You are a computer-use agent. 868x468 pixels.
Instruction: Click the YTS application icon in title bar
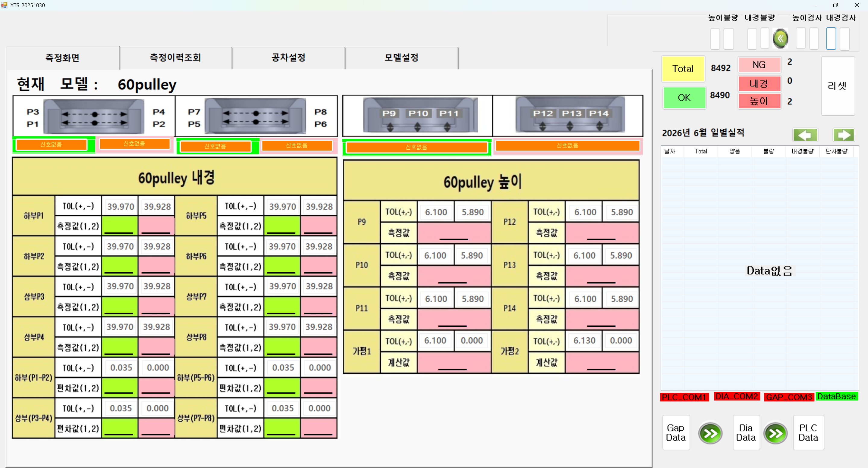click(4, 5)
